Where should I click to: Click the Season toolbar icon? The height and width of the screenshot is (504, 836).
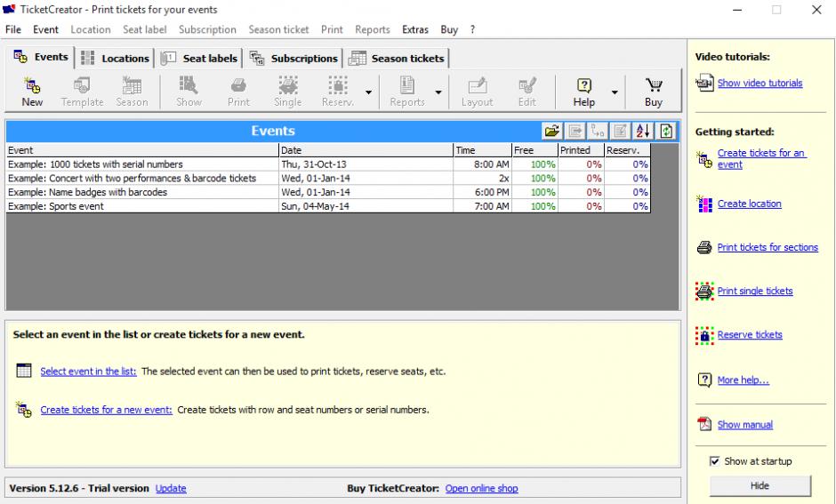pos(132,85)
